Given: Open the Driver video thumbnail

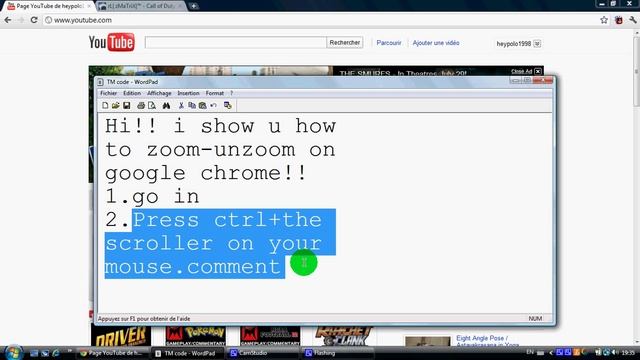Looking at the screenshot, I should [x=121, y=336].
